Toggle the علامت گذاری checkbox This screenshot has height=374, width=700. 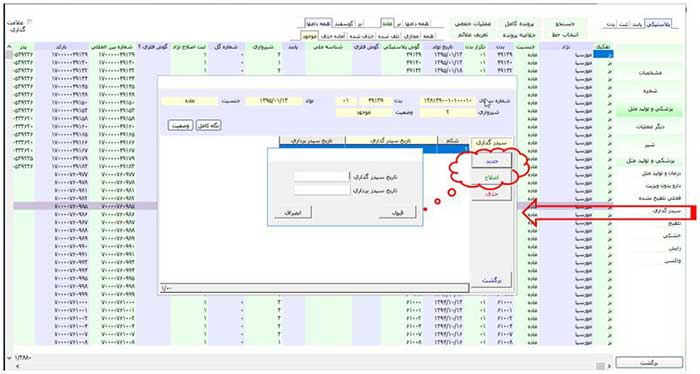(30, 21)
